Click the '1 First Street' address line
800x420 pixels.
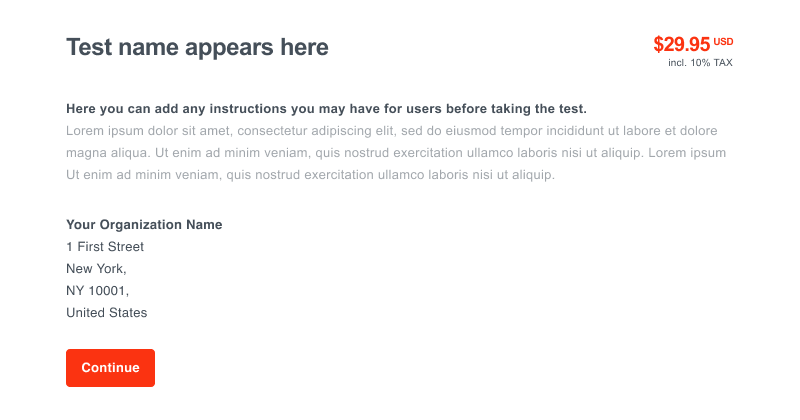[x=105, y=247]
